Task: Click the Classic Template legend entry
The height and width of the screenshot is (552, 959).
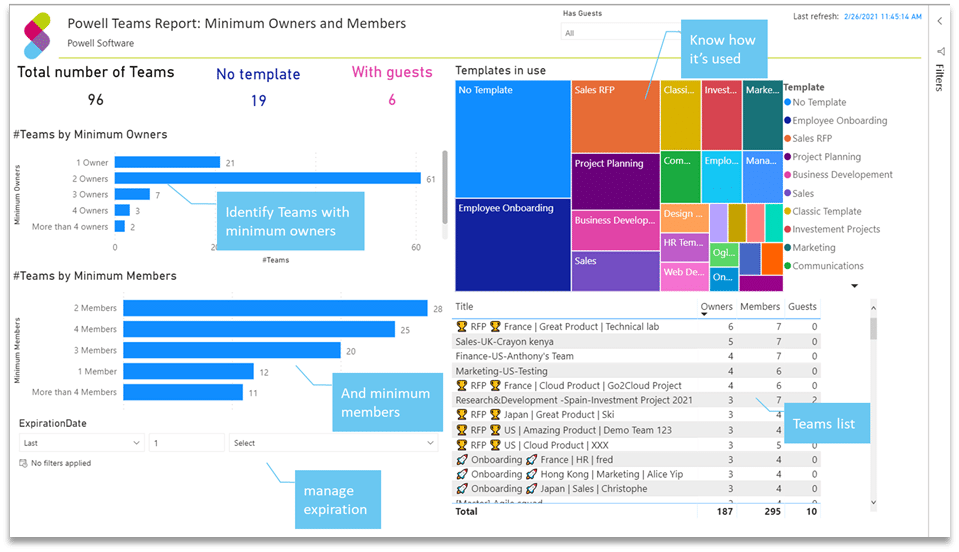Action: pyautogui.click(x=823, y=211)
